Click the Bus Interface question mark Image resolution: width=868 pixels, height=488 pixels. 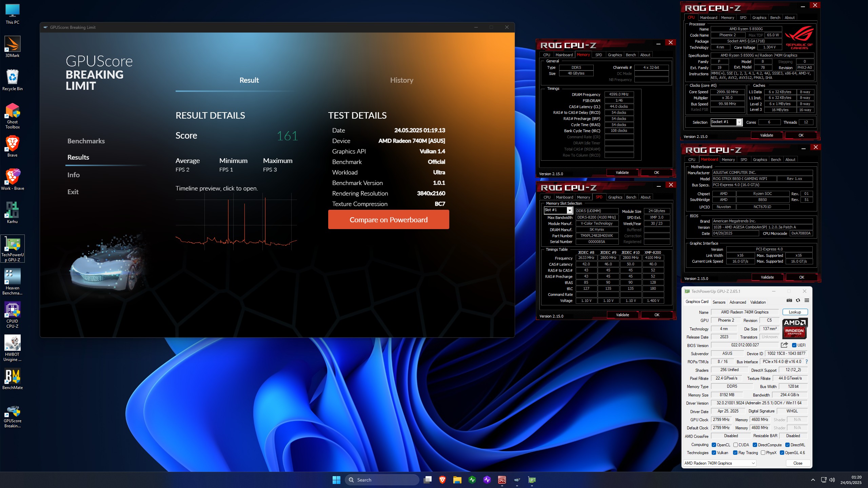[807, 362]
